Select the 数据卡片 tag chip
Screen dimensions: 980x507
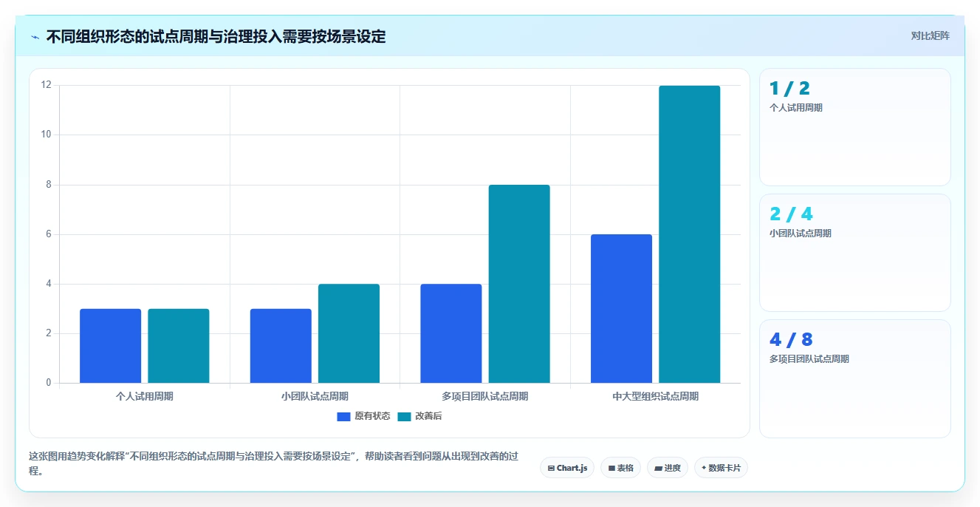[x=721, y=468]
